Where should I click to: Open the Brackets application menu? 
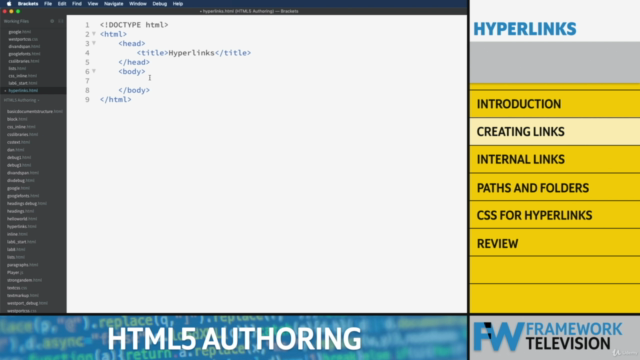[x=28, y=4]
